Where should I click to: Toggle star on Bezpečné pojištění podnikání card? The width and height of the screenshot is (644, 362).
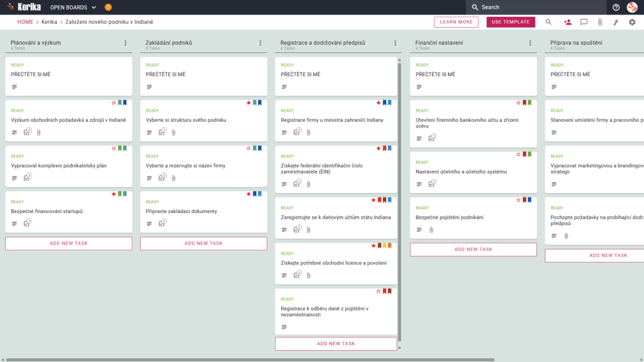518,200
